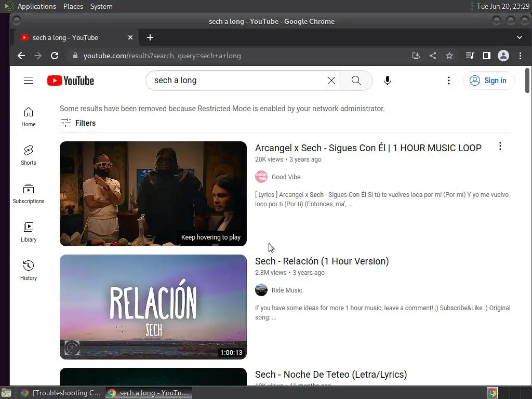The height and width of the screenshot is (399, 532).
Task: Bookmark this page with the star
Action: pos(449,56)
